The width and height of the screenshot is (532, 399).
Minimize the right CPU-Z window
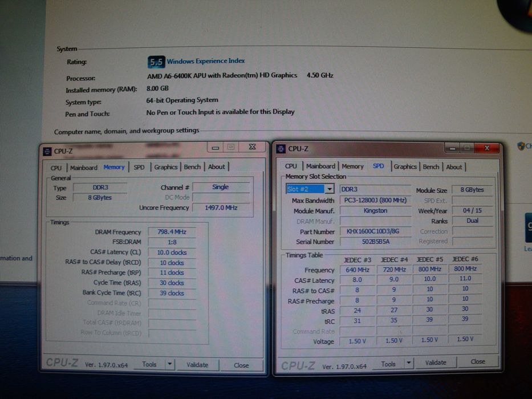point(452,148)
